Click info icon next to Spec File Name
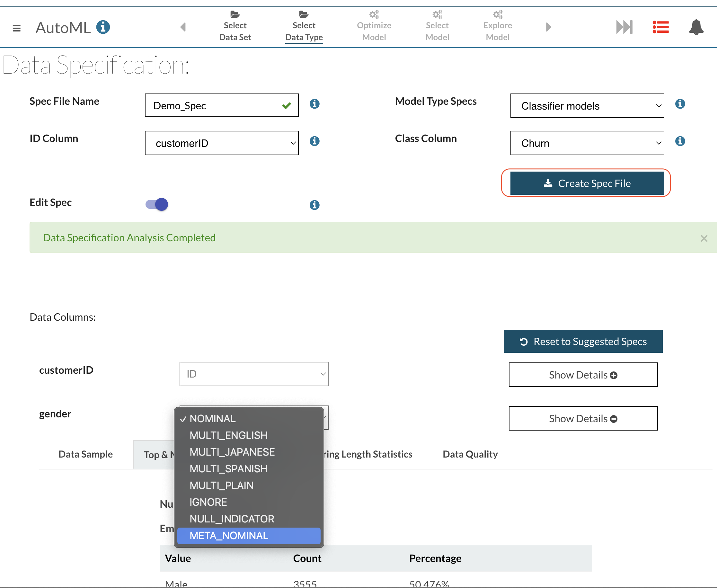This screenshot has height=588, width=717. pos(314,104)
